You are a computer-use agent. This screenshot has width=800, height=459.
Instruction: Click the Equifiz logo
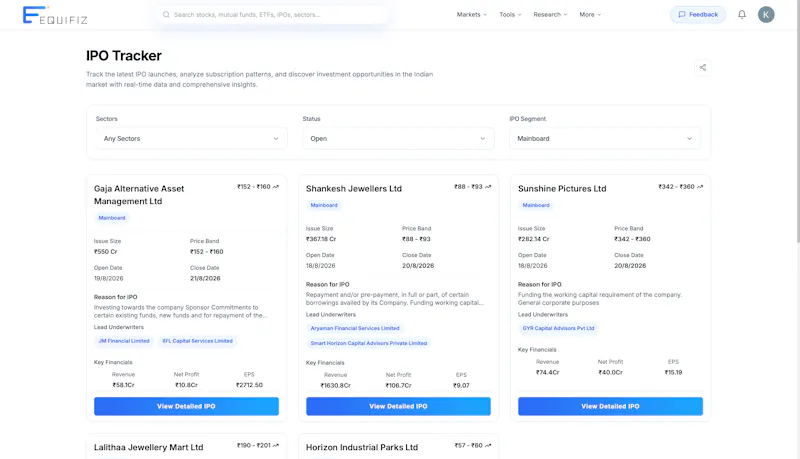tap(55, 15)
